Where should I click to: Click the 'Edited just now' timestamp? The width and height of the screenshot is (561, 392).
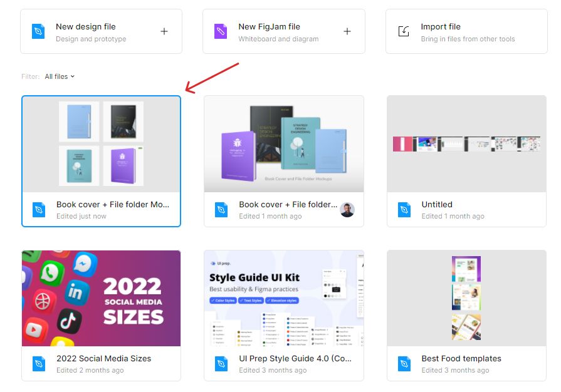pyautogui.click(x=81, y=216)
